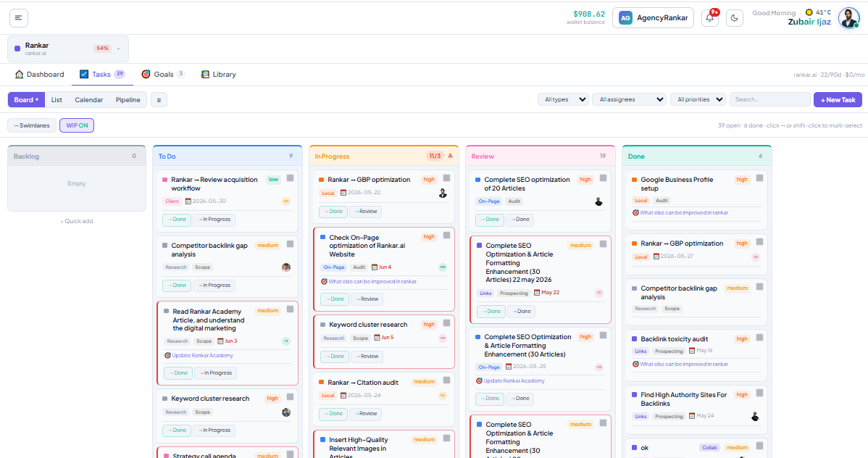This screenshot has height=458, width=868.
Task: Move Check On-Page optimization card to Review
Action: point(367,299)
